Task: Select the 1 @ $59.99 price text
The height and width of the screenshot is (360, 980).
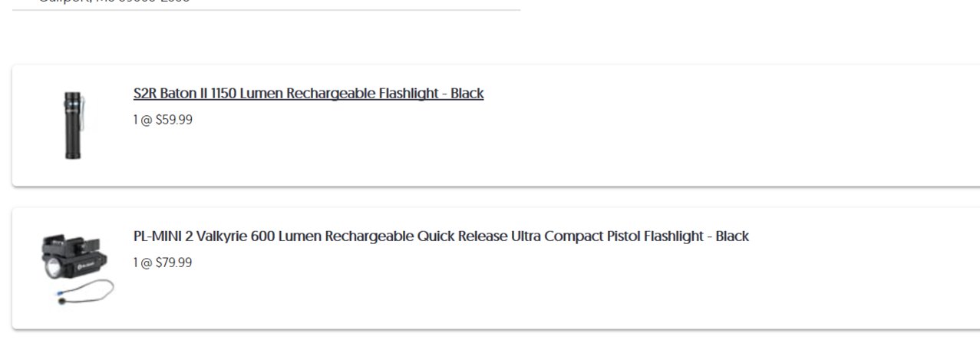Action: (x=163, y=120)
